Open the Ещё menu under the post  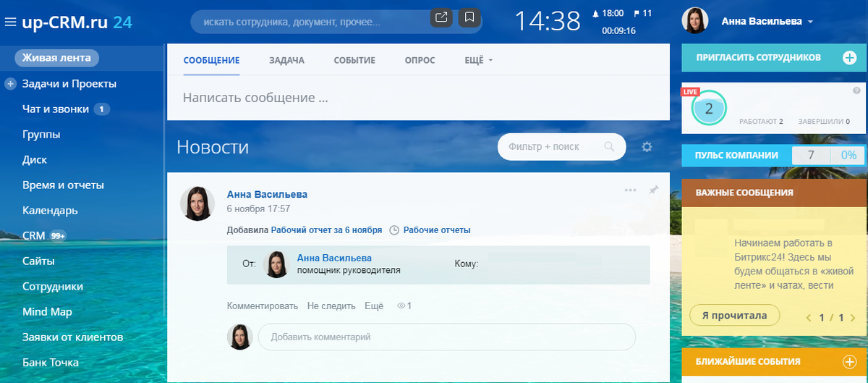coord(374,306)
